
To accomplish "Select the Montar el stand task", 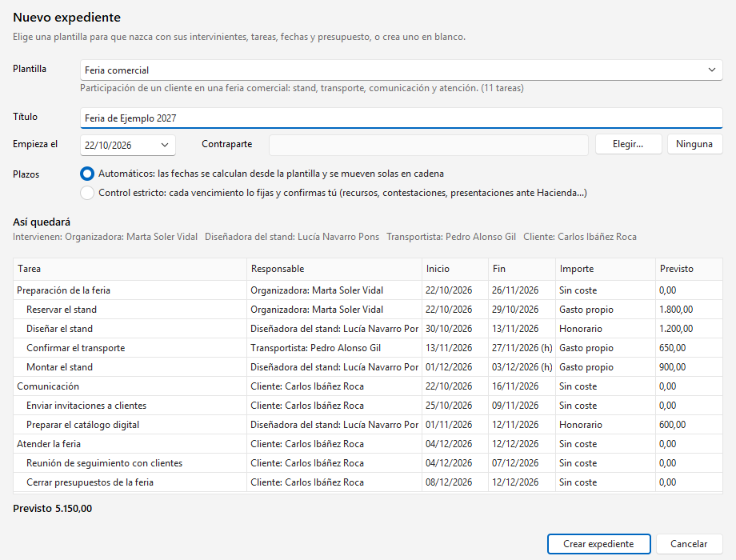I will click(368, 367).
